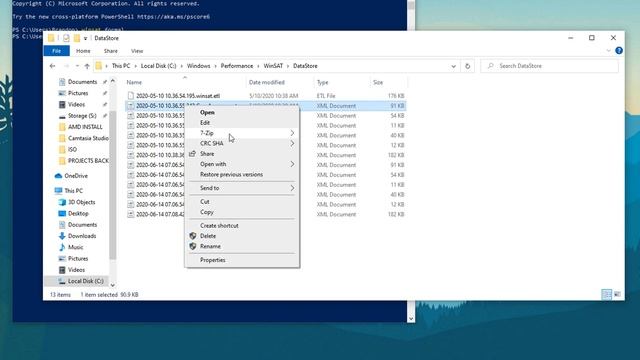Screen dimensions: 640x360
Task: Select This PC in navigation pane
Action: pos(73,191)
